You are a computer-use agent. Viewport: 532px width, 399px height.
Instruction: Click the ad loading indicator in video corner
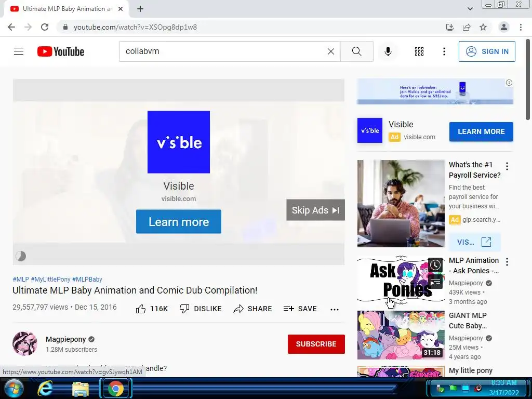(21, 256)
